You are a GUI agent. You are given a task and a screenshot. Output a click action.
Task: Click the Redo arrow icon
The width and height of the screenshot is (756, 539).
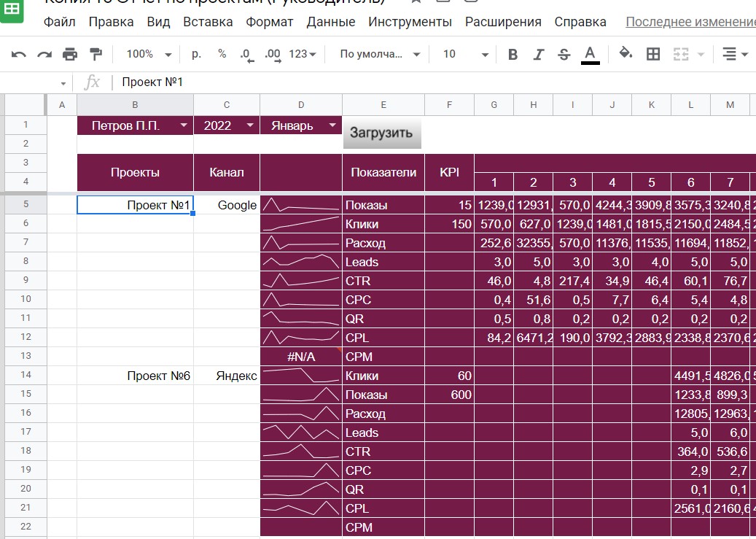point(44,54)
